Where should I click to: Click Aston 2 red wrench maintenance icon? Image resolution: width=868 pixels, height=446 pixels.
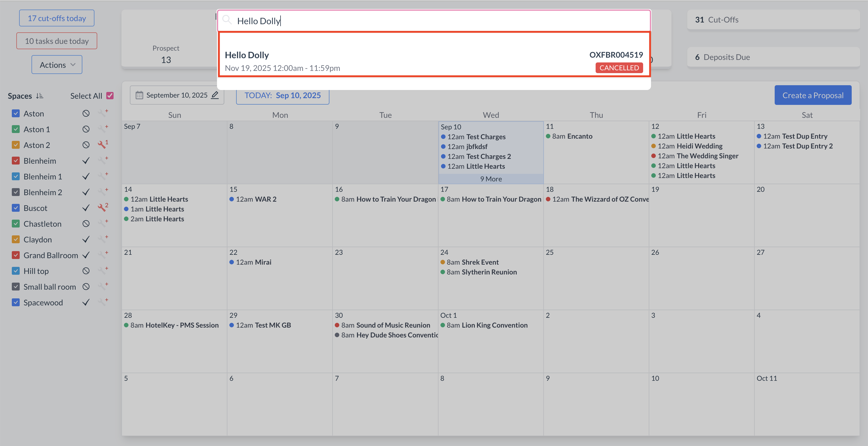(102, 145)
